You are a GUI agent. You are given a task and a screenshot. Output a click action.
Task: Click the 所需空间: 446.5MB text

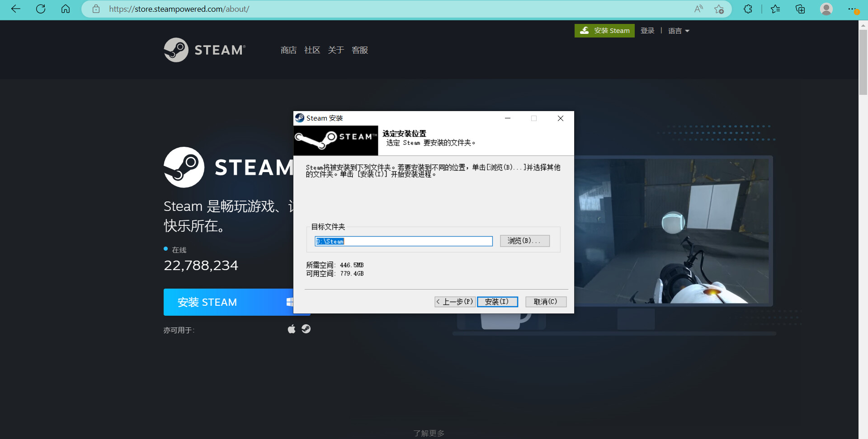tap(335, 265)
